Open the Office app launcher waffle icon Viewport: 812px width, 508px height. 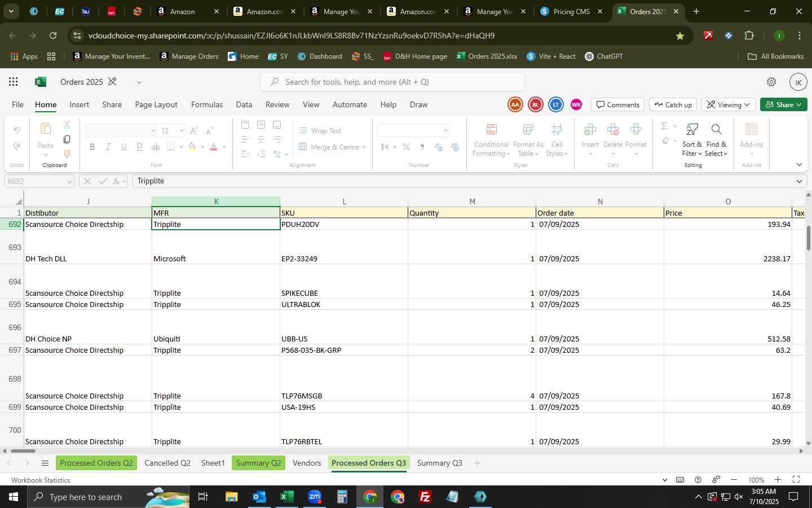click(14, 82)
